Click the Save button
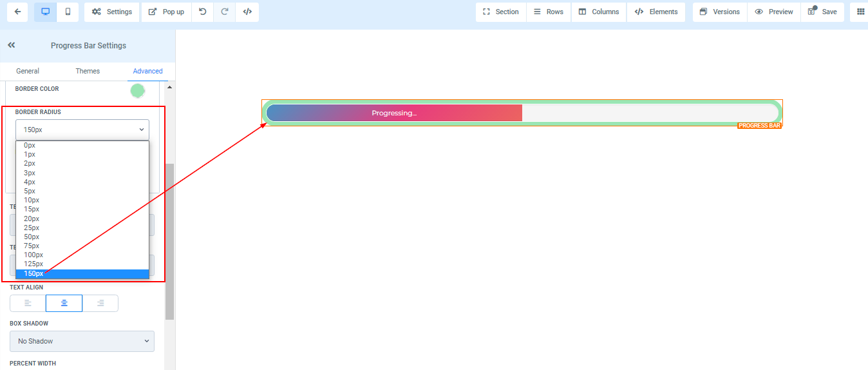The height and width of the screenshot is (370, 868). point(822,12)
